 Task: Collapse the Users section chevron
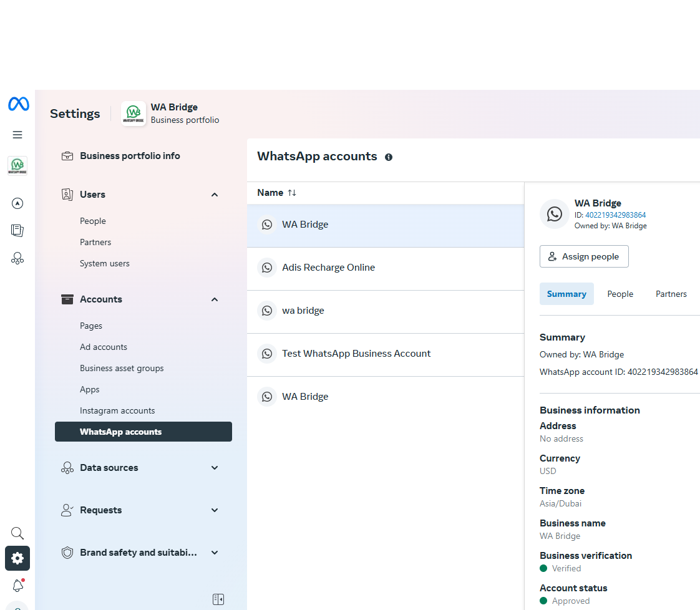coord(215,195)
